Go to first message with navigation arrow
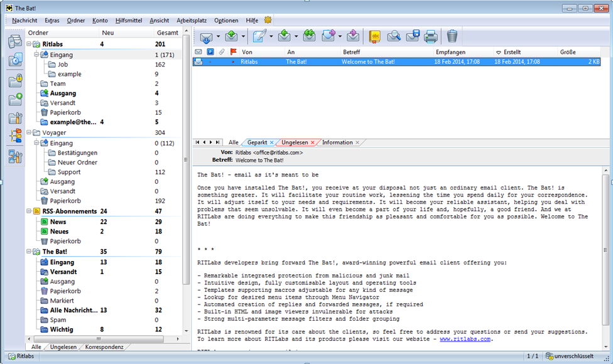The height and width of the screenshot is (364, 613). tap(197, 142)
